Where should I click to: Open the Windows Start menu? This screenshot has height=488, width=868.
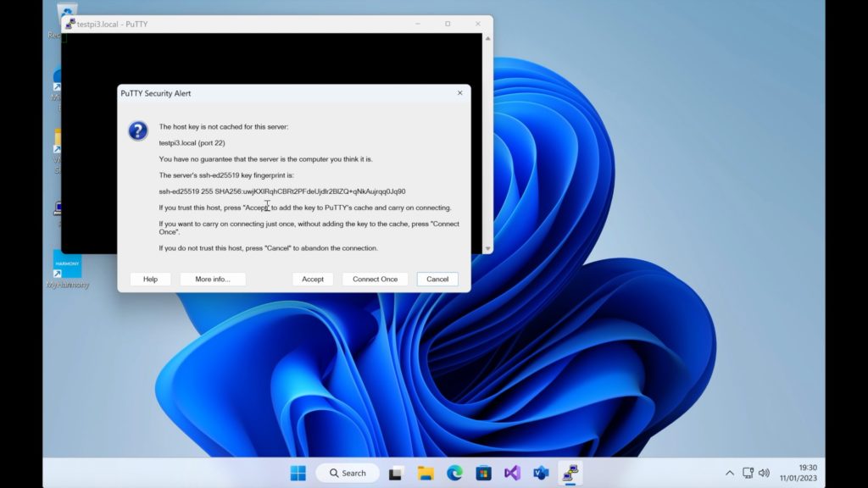(298, 473)
